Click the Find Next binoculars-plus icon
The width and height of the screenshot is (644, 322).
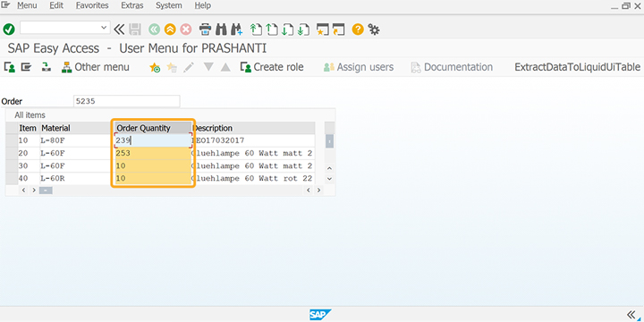tap(236, 30)
